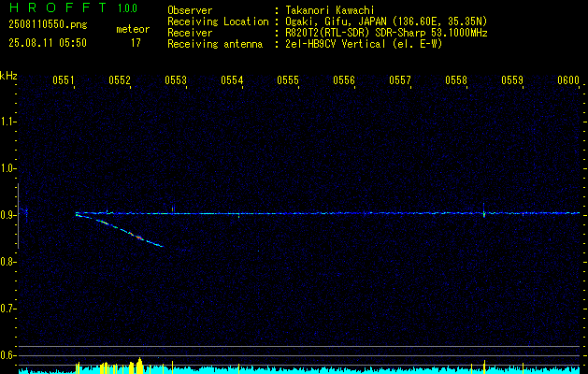The image size is (588, 374).
Task: Click the vertical gray range bar beside the 0.9 label
Action: (x=18, y=216)
